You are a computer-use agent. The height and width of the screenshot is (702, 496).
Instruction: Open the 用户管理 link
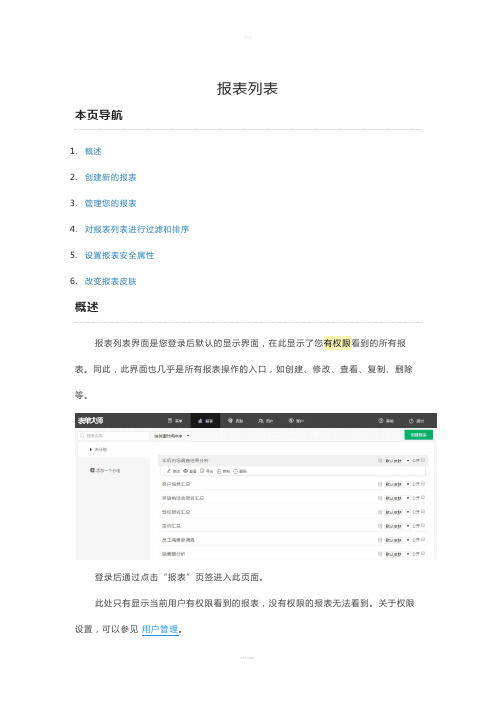[x=160, y=629]
